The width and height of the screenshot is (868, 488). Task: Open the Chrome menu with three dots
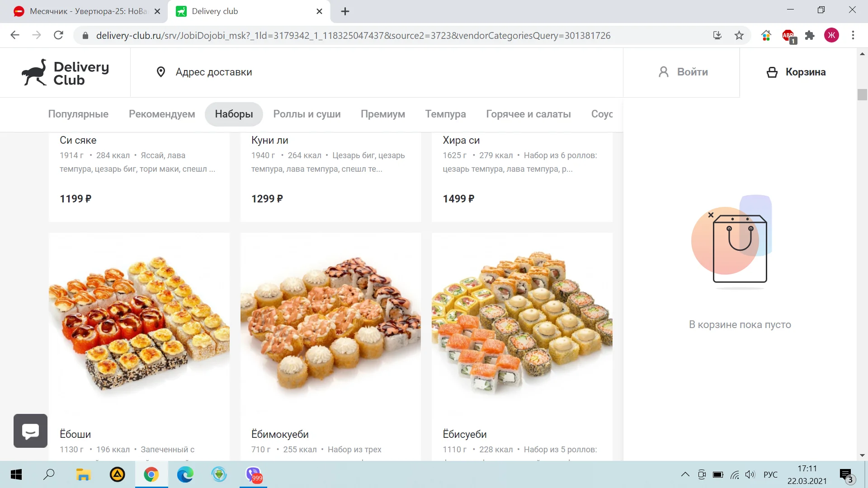(x=854, y=35)
